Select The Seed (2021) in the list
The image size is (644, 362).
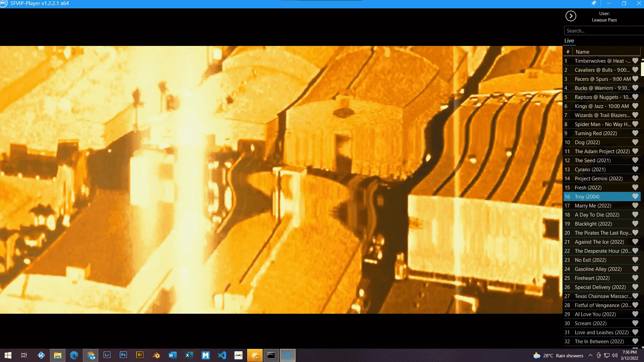[602, 160]
